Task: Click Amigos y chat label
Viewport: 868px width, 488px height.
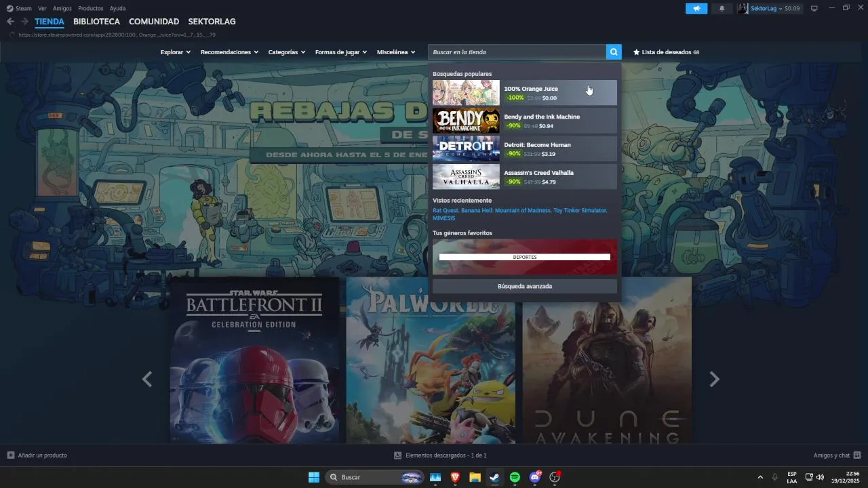Action: tap(831, 455)
